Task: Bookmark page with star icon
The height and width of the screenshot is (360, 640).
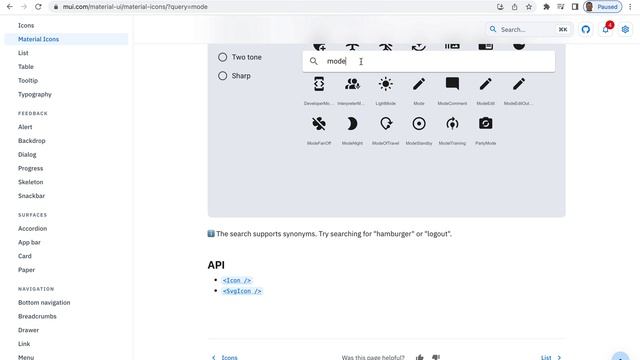Action: pyautogui.click(x=529, y=7)
